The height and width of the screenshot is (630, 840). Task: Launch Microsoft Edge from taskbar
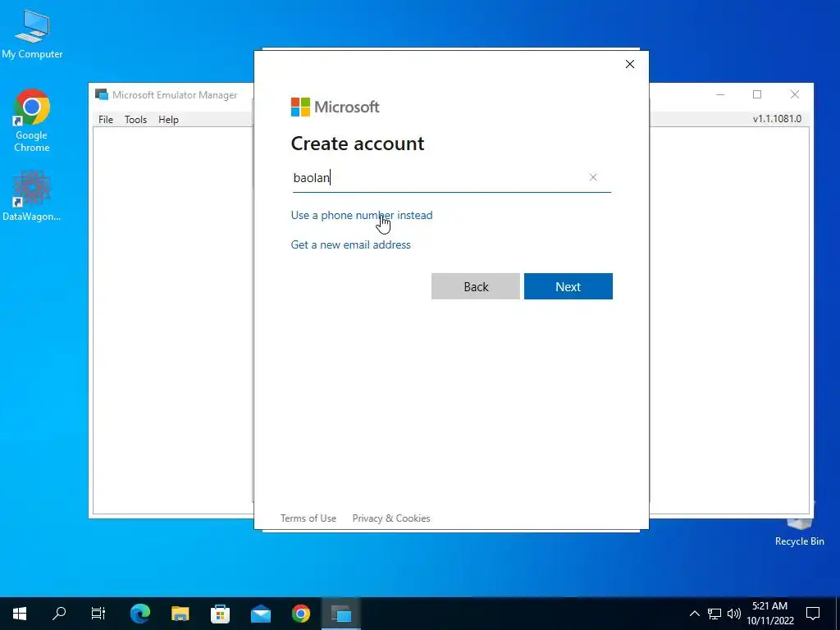pyautogui.click(x=140, y=614)
